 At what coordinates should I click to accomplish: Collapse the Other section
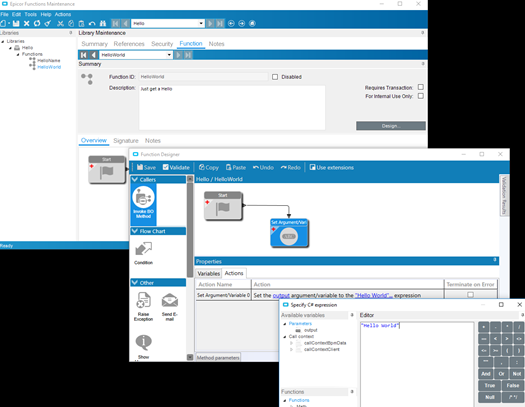pos(135,283)
